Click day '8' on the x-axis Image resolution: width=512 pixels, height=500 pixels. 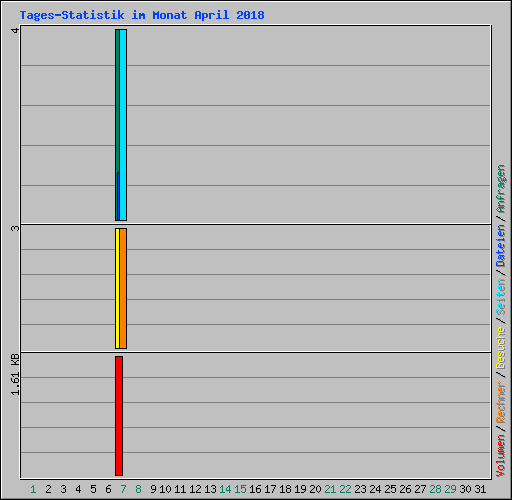(138, 489)
